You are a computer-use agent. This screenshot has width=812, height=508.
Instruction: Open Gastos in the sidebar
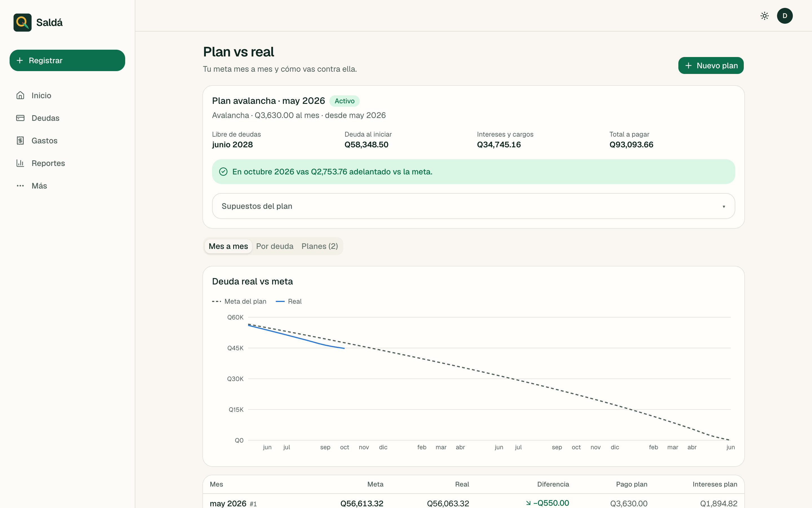[x=67, y=141]
